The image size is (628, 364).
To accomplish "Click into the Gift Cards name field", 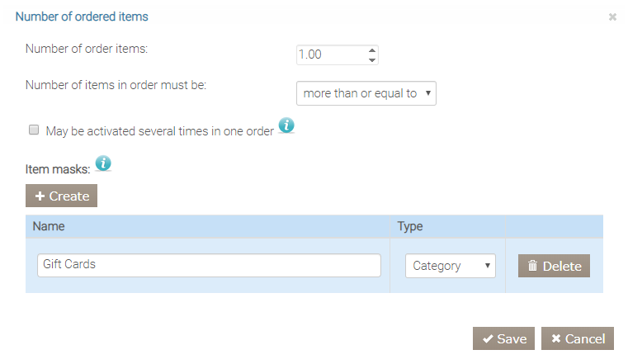I will pos(209,265).
